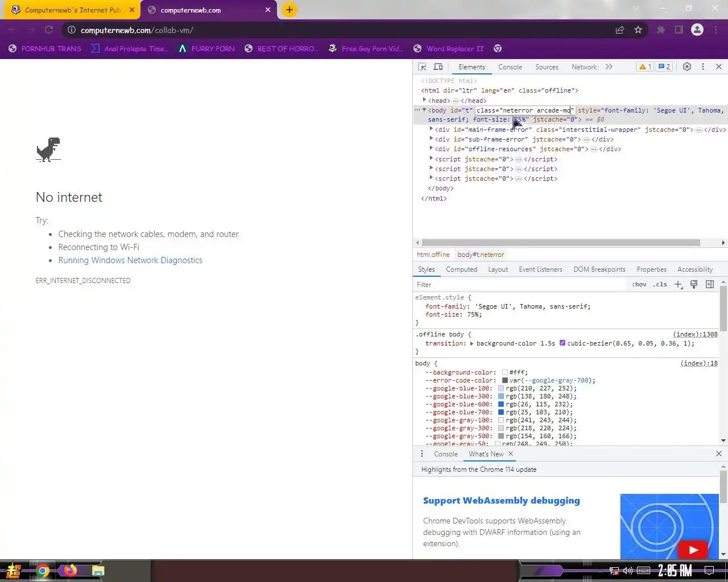Select html.offline in the breadcrumb

[x=433, y=255]
